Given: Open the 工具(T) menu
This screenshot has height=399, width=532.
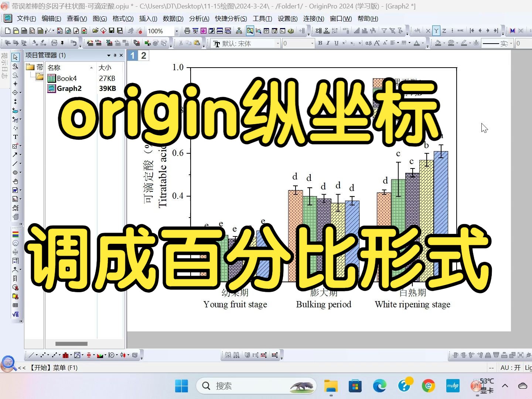Looking at the screenshot, I should (262, 18).
